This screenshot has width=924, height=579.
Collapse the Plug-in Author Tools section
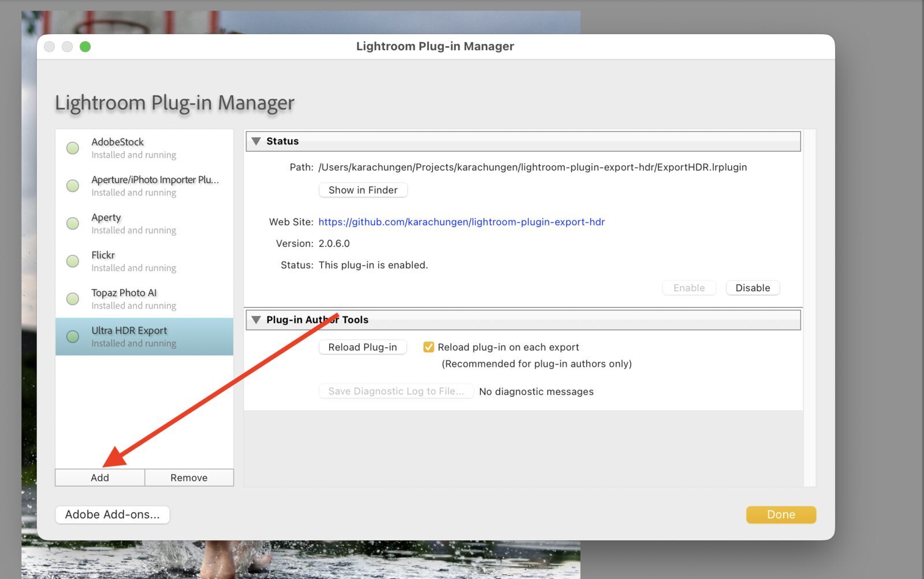(x=256, y=320)
